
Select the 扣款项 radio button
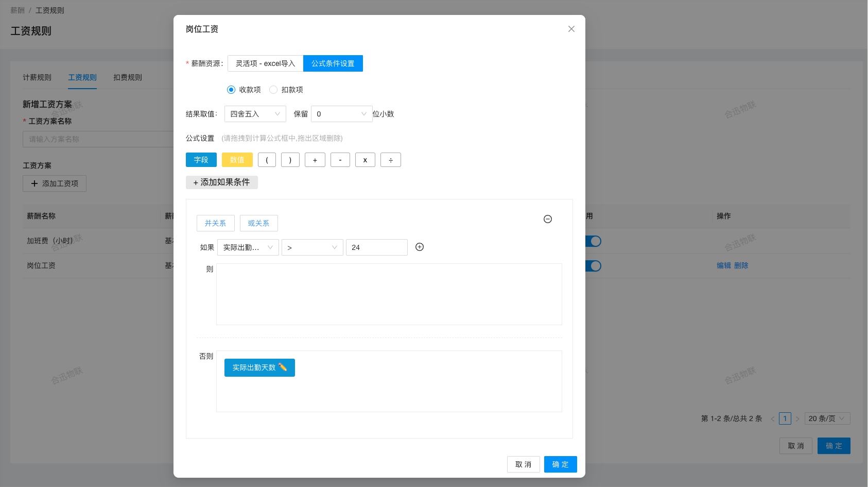pyautogui.click(x=273, y=90)
